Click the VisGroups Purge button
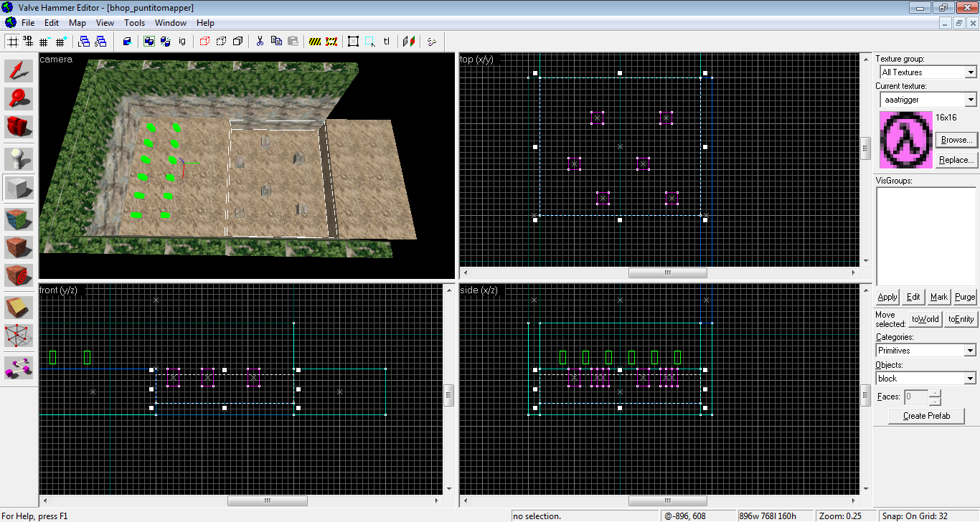 click(x=965, y=297)
